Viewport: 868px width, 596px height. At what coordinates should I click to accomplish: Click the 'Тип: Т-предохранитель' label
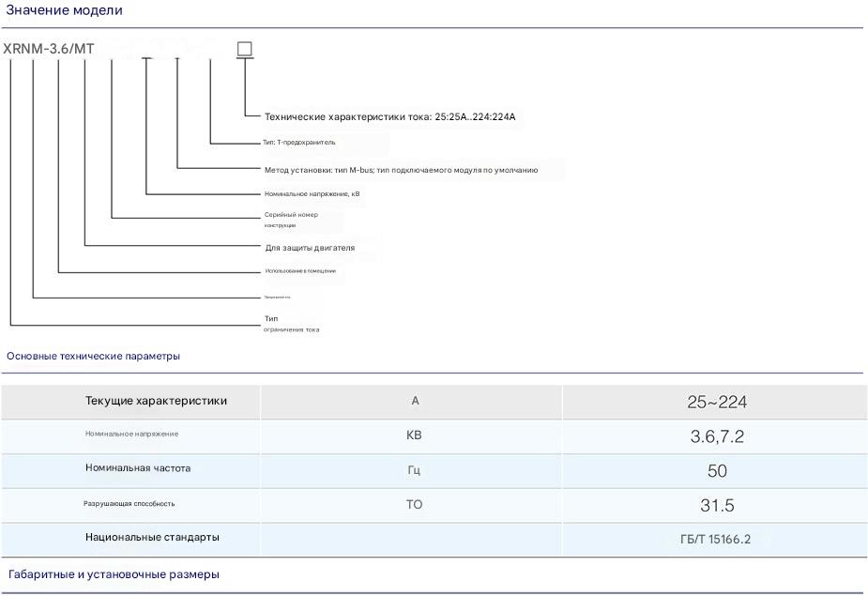299,143
